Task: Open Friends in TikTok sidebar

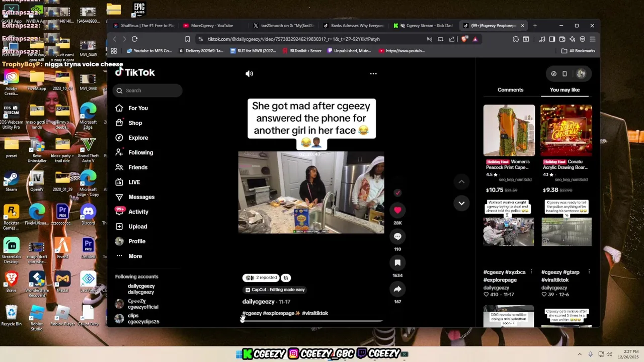Action: (x=138, y=167)
